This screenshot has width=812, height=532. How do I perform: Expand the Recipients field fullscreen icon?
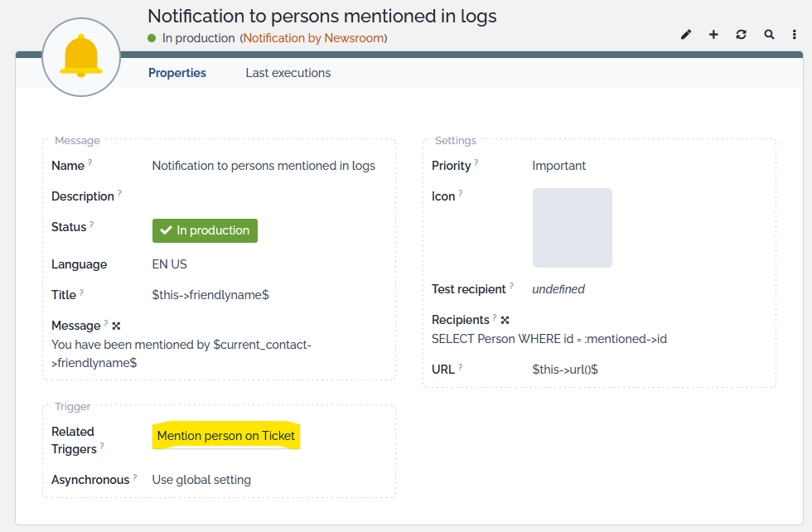pos(505,321)
